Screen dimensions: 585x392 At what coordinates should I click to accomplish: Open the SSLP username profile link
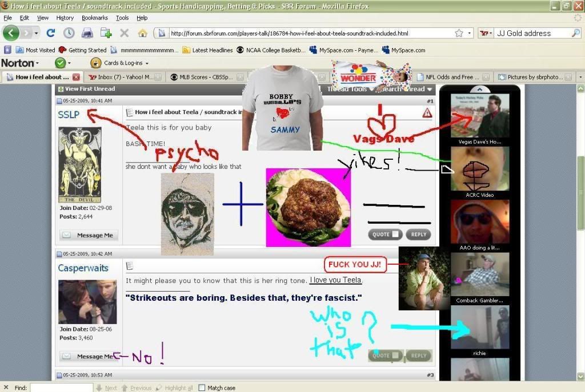click(69, 115)
